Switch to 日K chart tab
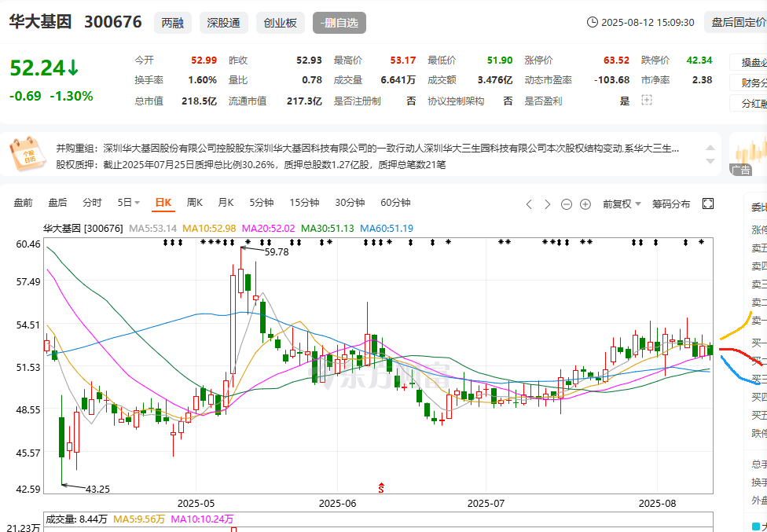This screenshot has width=767, height=532. (x=163, y=203)
